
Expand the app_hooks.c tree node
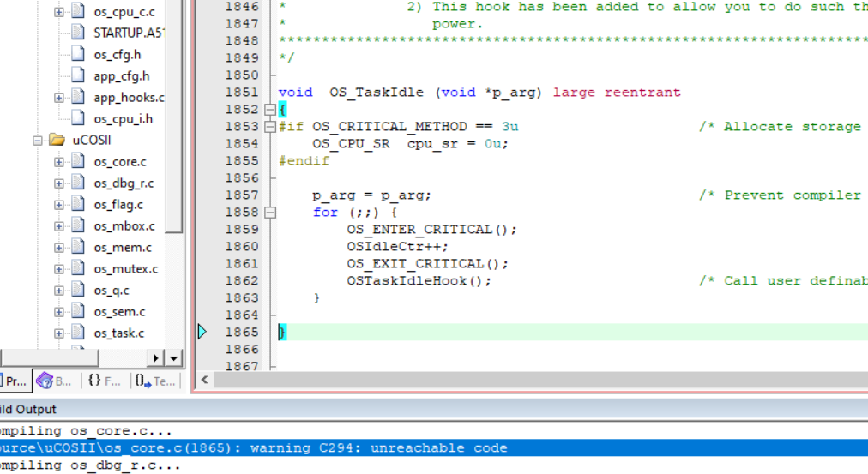[58, 98]
